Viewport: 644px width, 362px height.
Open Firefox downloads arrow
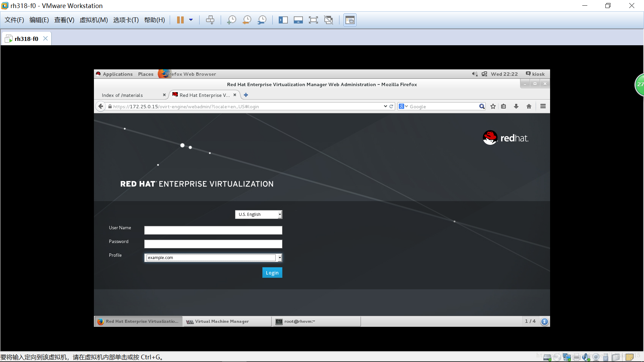click(516, 106)
